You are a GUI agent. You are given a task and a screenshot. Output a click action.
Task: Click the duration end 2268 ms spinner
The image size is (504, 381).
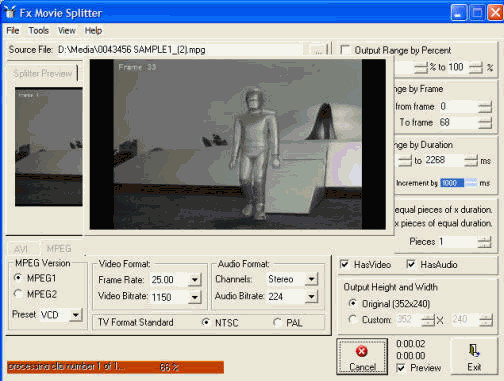tap(471, 161)
